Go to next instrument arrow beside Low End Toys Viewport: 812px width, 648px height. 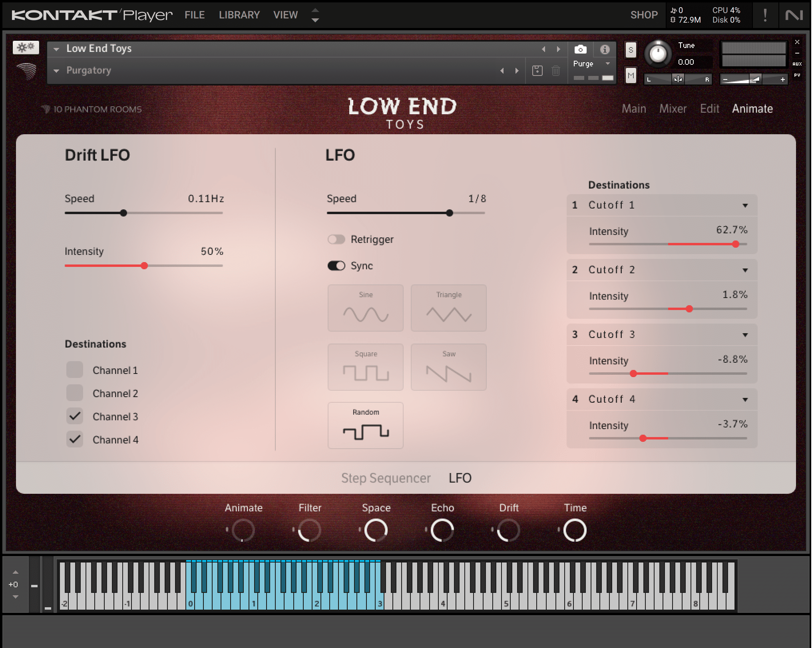pos(558,49)
